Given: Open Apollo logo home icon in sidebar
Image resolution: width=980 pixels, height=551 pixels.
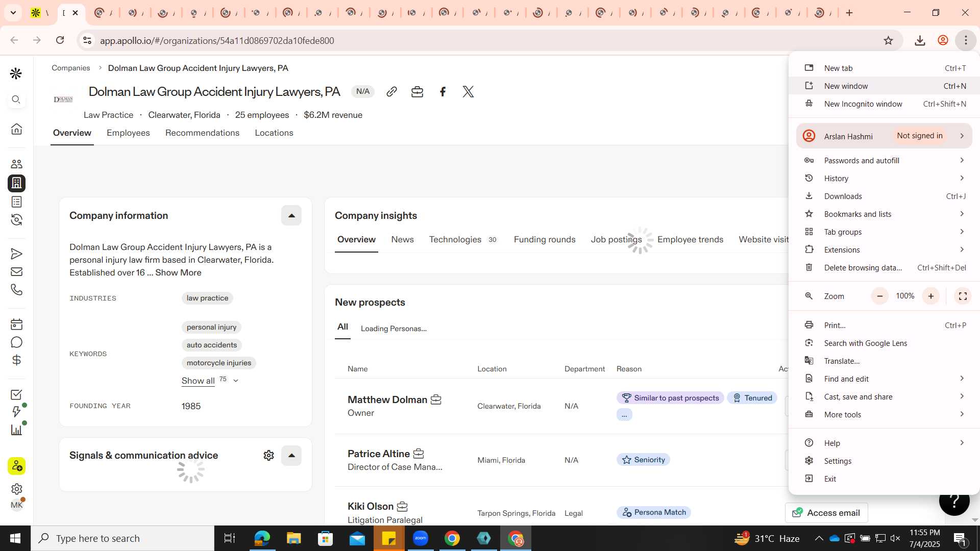Looking at the screenshot, I should (16, 73).
